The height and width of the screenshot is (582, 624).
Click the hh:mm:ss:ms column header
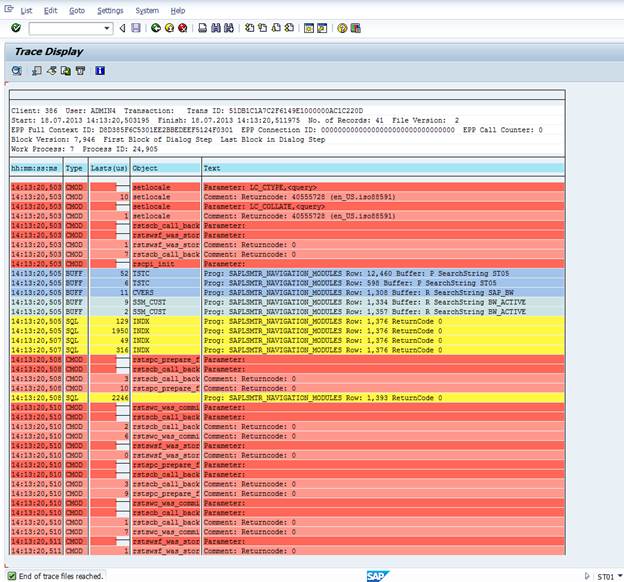click(36, 168)
